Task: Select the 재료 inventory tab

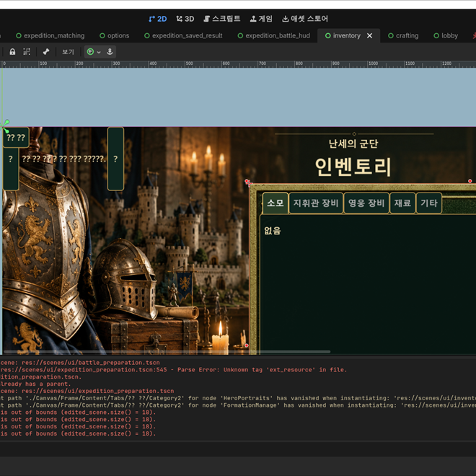Action: tap(402, 203)
